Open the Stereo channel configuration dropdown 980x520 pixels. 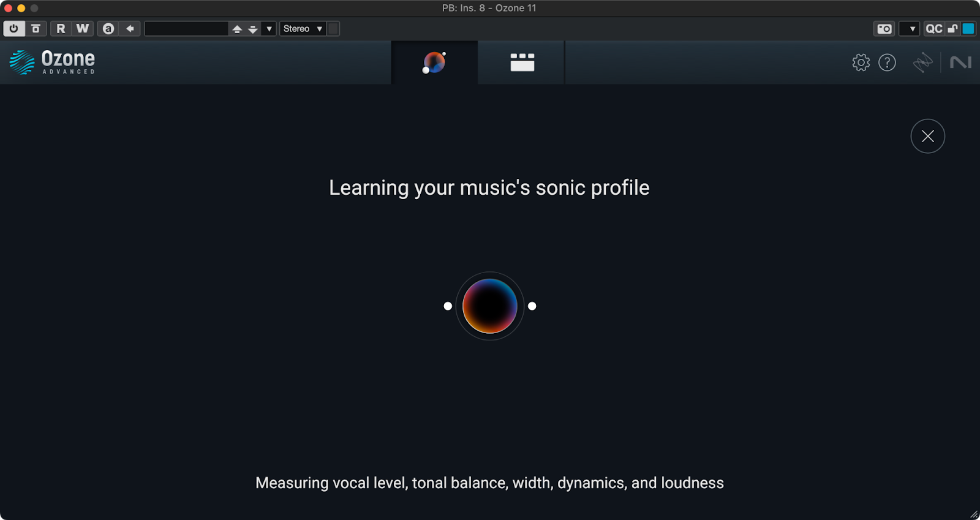[x=303, y=29]
